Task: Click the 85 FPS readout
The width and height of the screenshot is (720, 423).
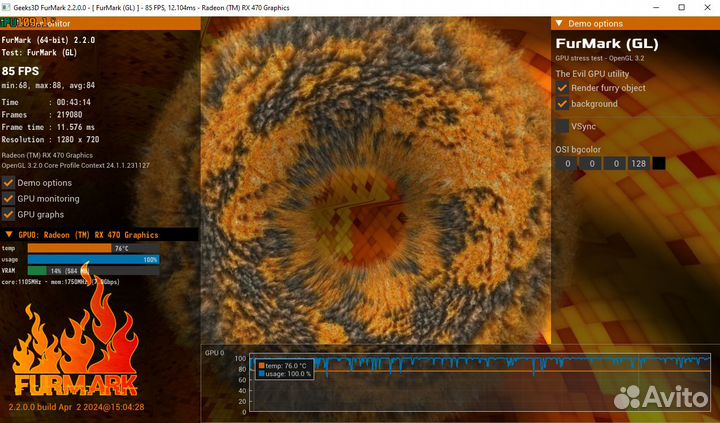Action: point(20,71)
